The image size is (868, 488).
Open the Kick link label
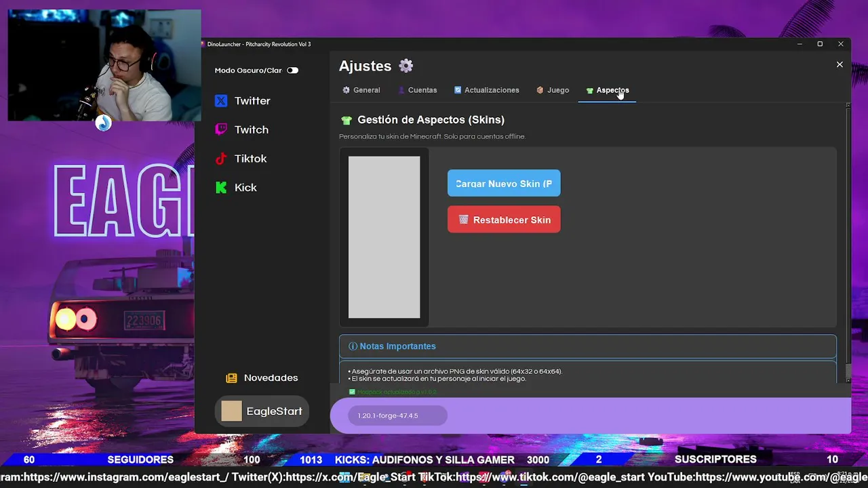(245, 188)
